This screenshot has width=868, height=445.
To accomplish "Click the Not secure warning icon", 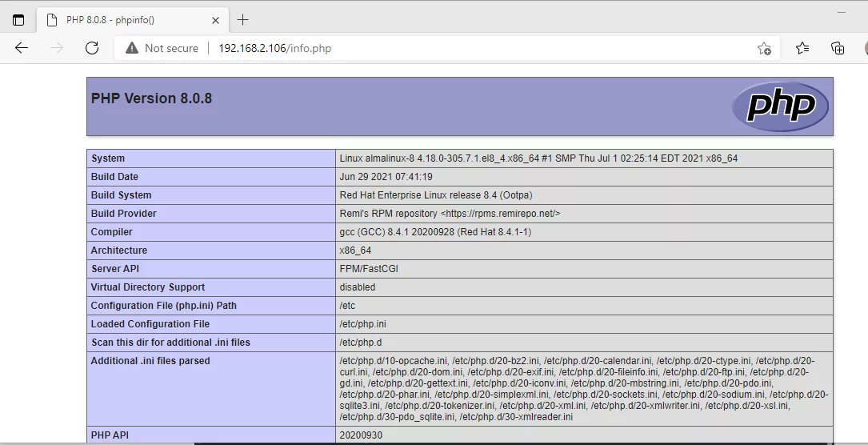I will tap(132, 48).
